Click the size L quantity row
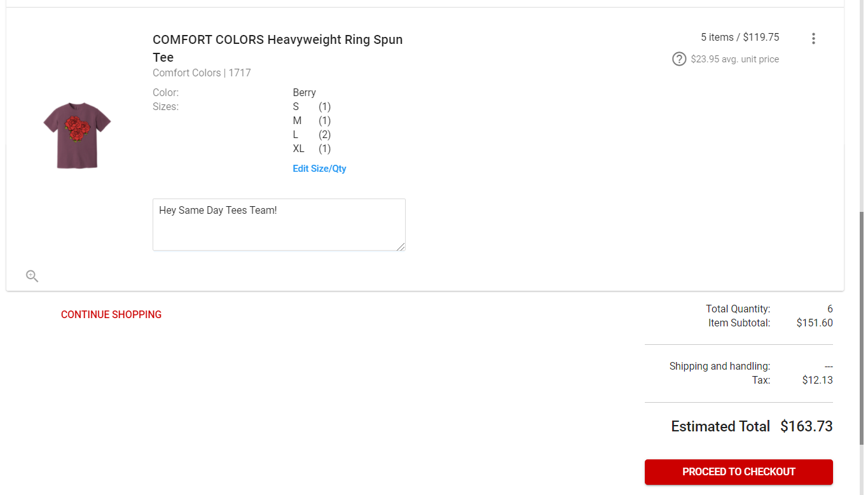868x495 pixels. point(312,135)
